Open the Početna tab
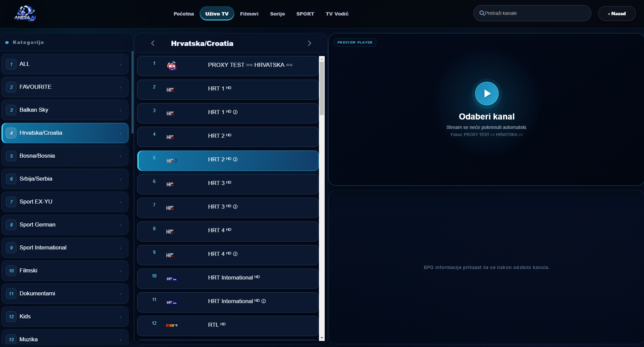 (x=184, y=14)
